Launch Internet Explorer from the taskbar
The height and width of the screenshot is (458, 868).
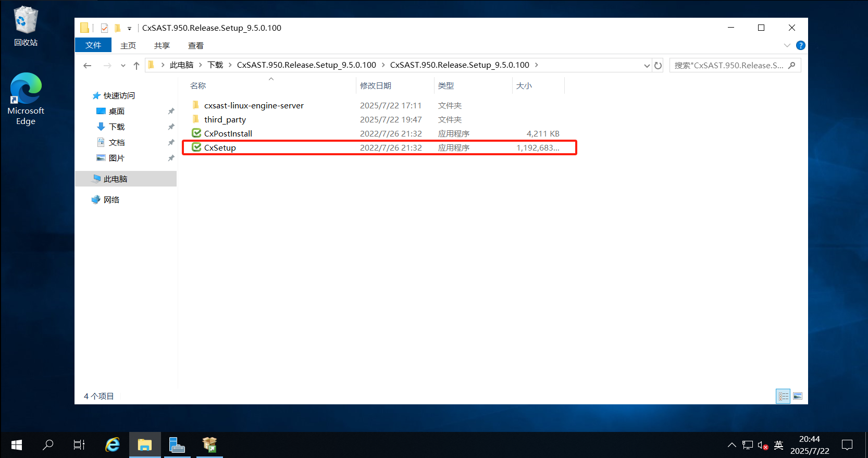(113, 445)
